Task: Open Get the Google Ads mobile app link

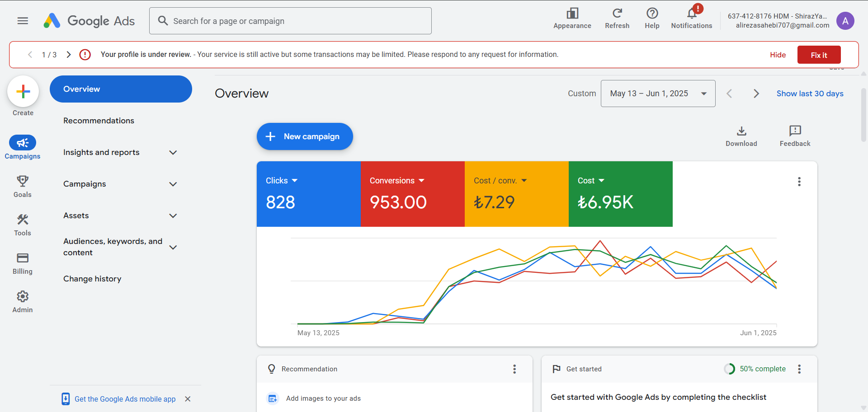Action: [125, 399]
